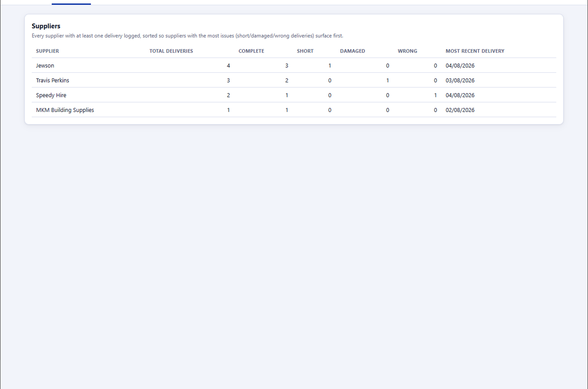Viewport: 588px width, 389px height.
Task: Click the MOST RECENT DELIVERY column header
Action: (x=475, y=51)
